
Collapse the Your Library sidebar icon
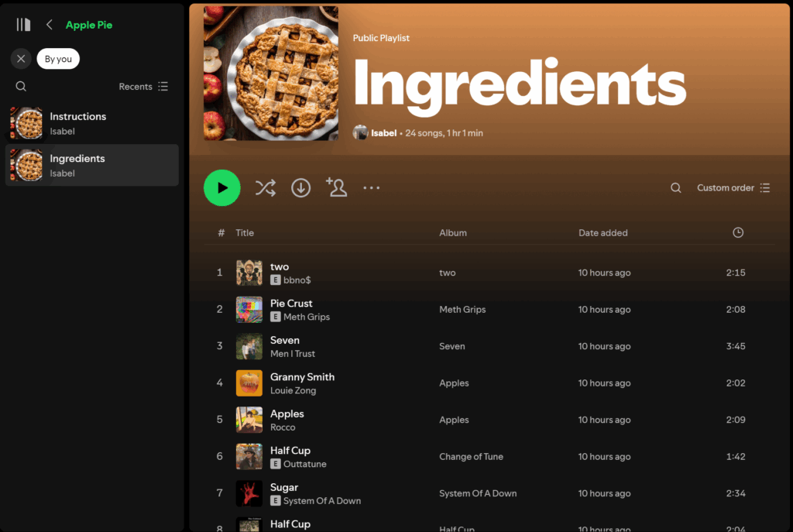23,25
